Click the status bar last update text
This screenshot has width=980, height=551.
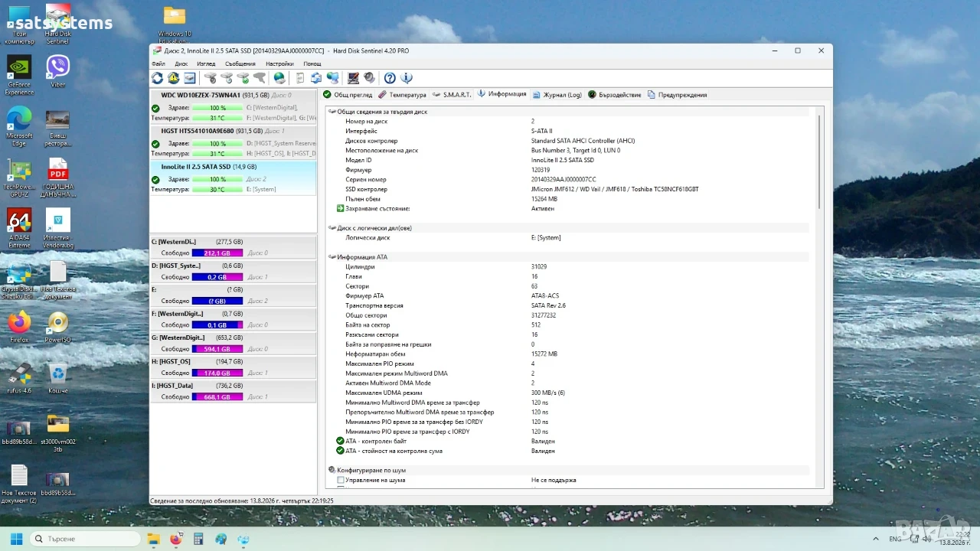(241, 500)
